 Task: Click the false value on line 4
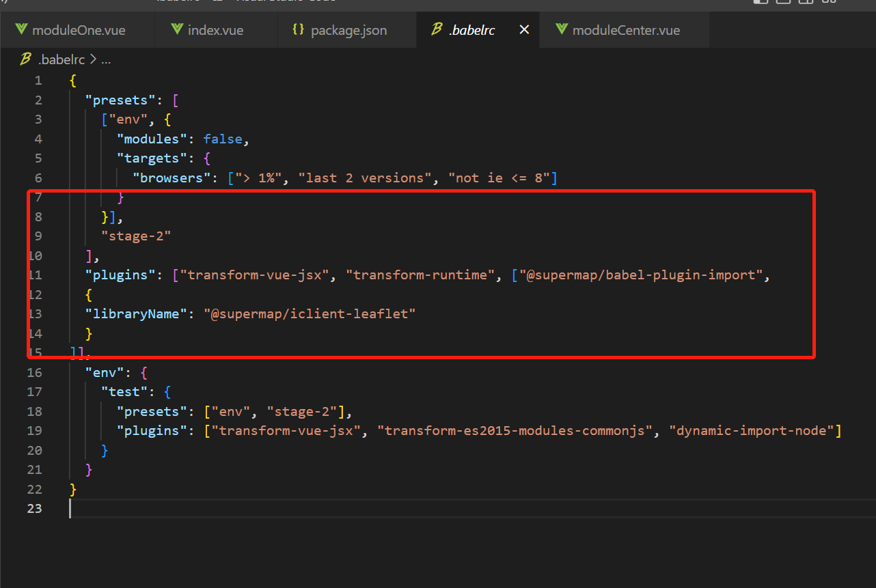pyautogui.click(x=223, y=139)
